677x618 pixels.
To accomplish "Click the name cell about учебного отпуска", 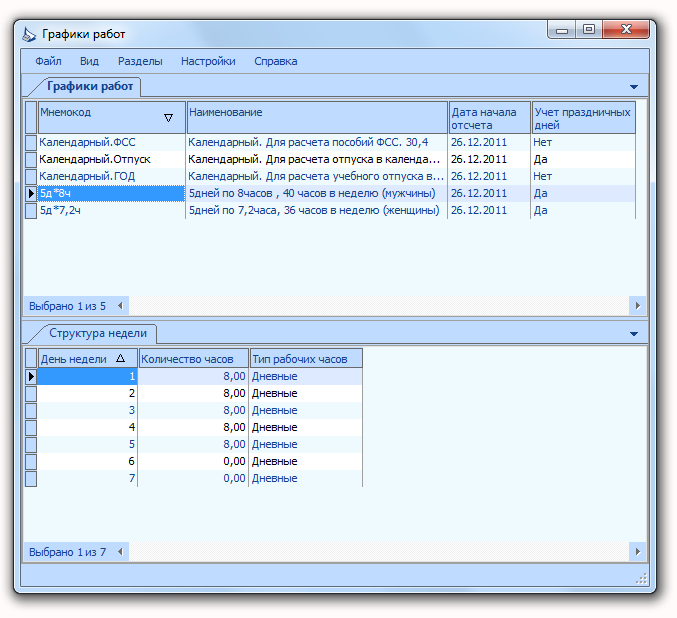I will (x=316, y=176).
